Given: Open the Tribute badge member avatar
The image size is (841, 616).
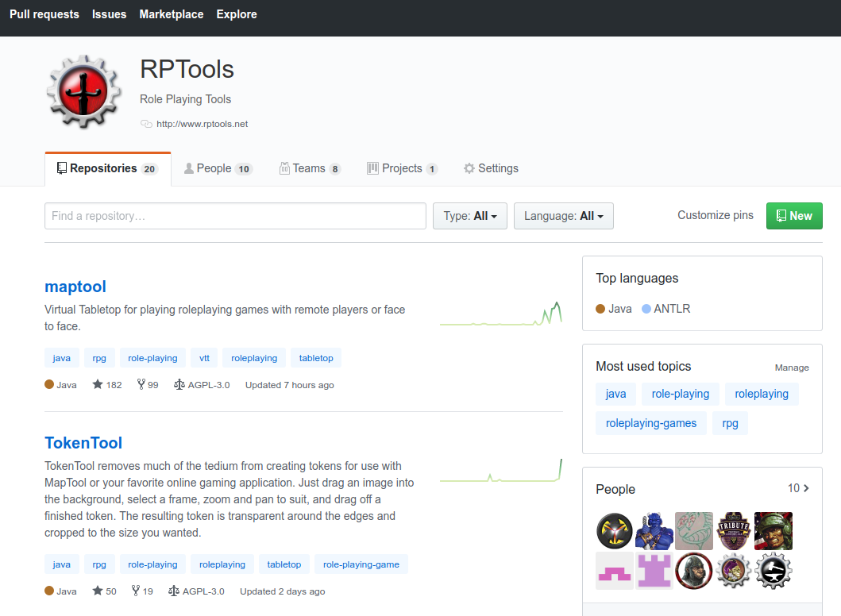Looking at the screenshot, I should pos(734,531).
